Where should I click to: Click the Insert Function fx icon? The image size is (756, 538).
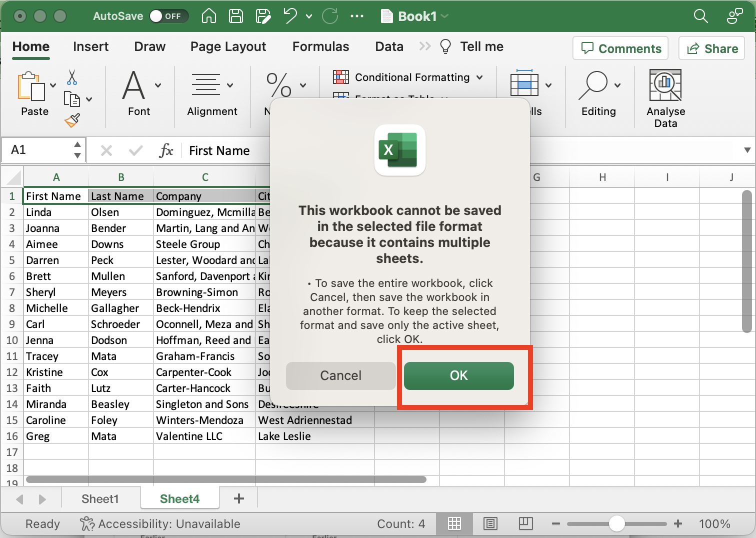coord(166,150)
